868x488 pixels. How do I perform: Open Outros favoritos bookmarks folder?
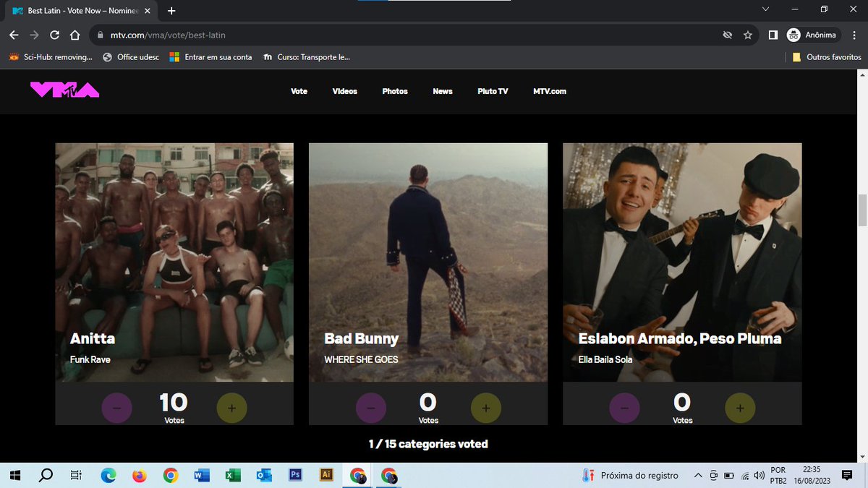[826, 57]
